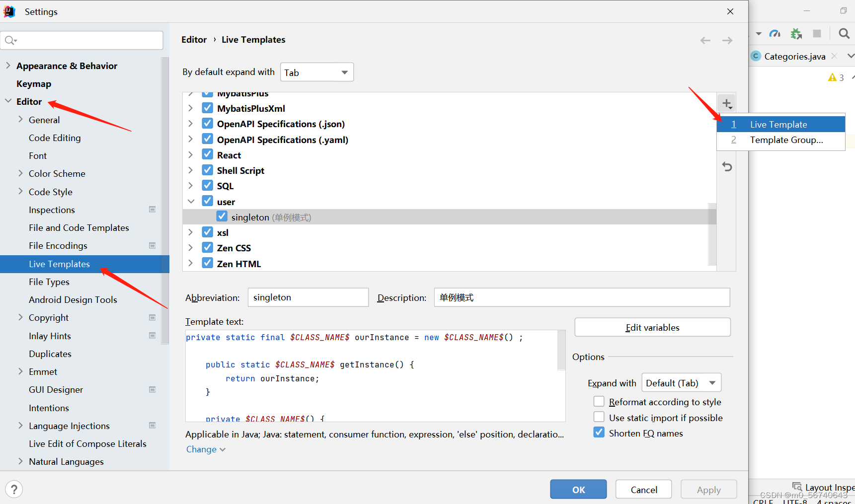The width and height of the screenshot is (855, 504).
Task: Collapse the Editor settings tree node
Action: point(8,101)
